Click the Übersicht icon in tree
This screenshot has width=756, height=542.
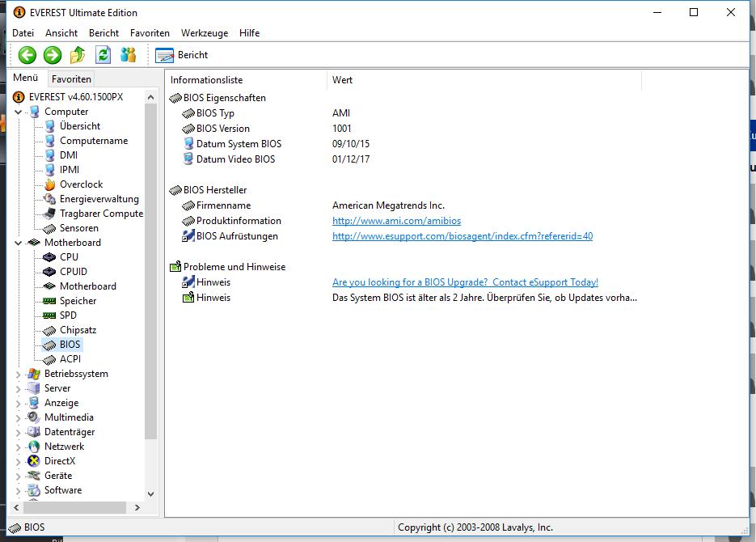[x=49, y=126]
